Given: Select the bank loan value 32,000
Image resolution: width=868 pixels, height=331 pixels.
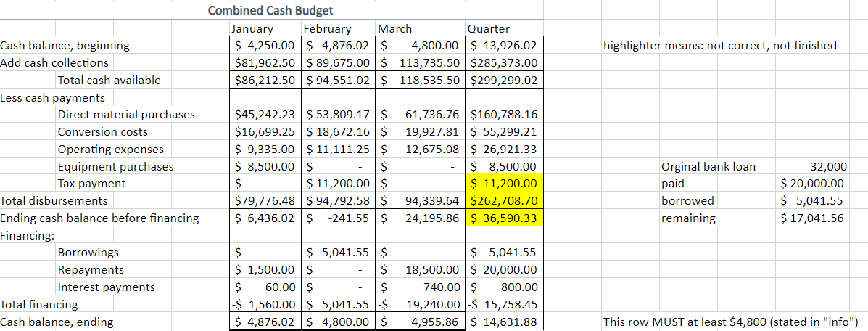Looking at the screenshot, I should tap(828, 166).
